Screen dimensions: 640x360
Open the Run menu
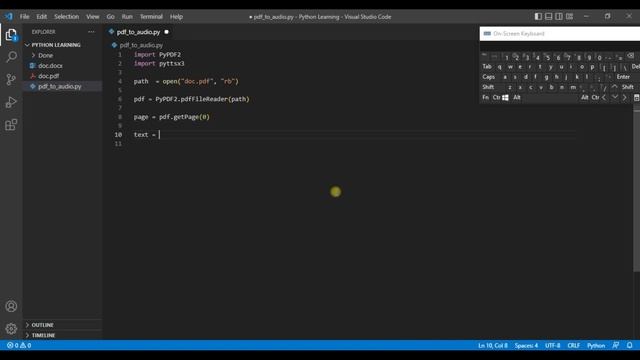(127, 17)
